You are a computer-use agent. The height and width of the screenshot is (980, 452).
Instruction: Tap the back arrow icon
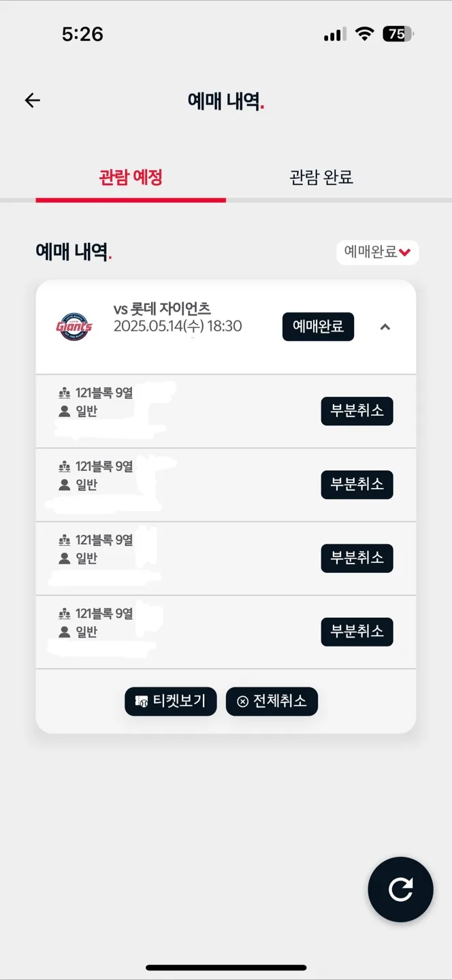click(33, 101)
